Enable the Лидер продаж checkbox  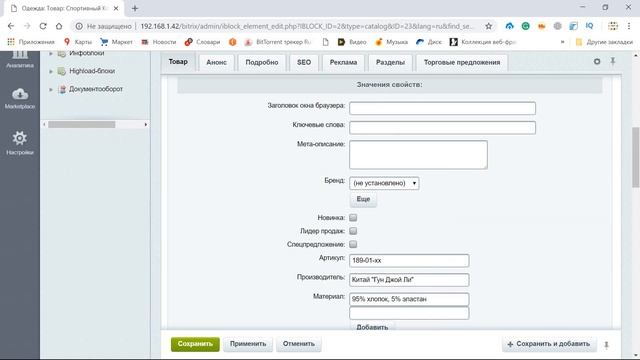tap(353, 231)
